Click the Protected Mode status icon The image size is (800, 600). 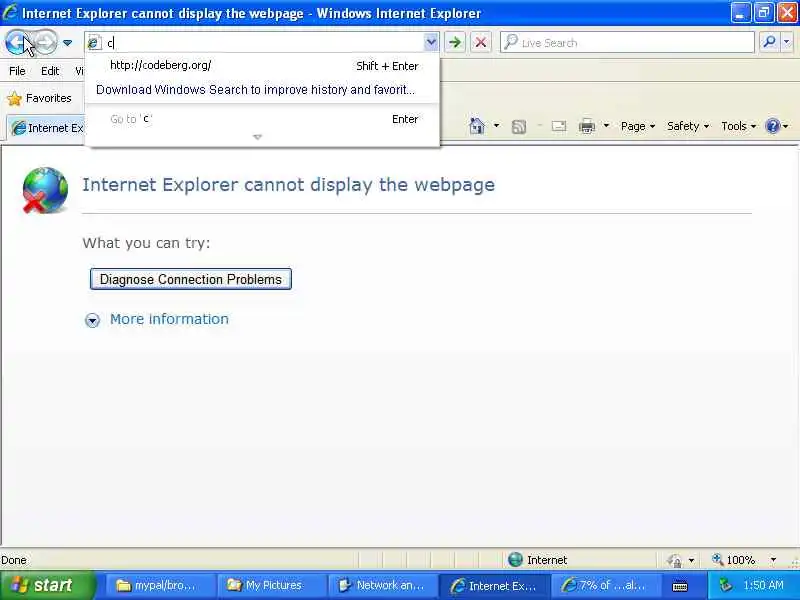674,560
